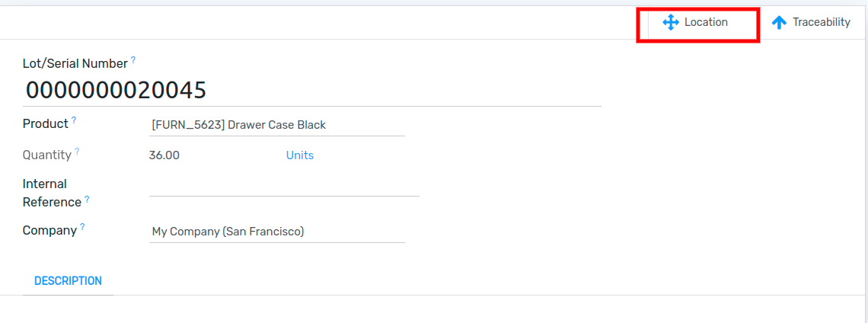
Task: Click the Company field label
Action: click(49, 231)
